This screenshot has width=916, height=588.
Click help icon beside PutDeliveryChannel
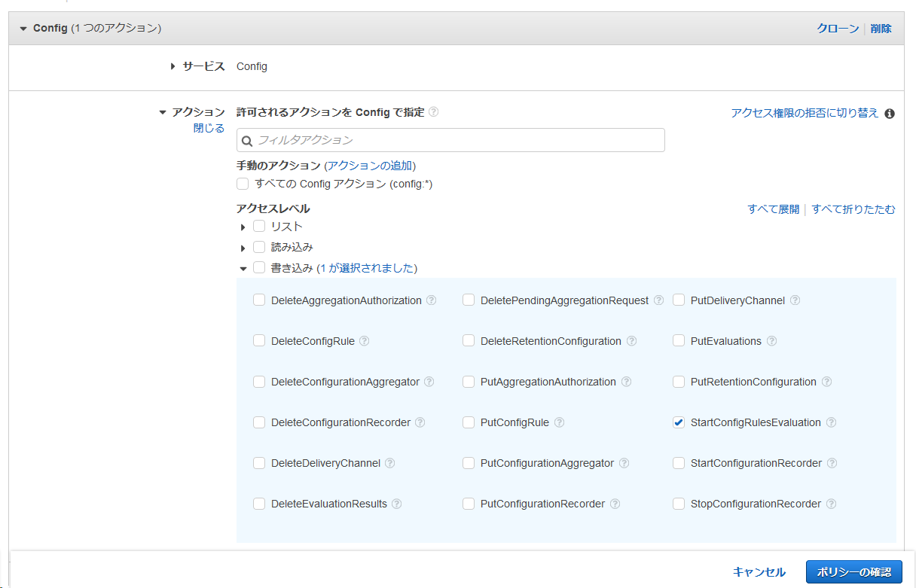click(795, 300)
